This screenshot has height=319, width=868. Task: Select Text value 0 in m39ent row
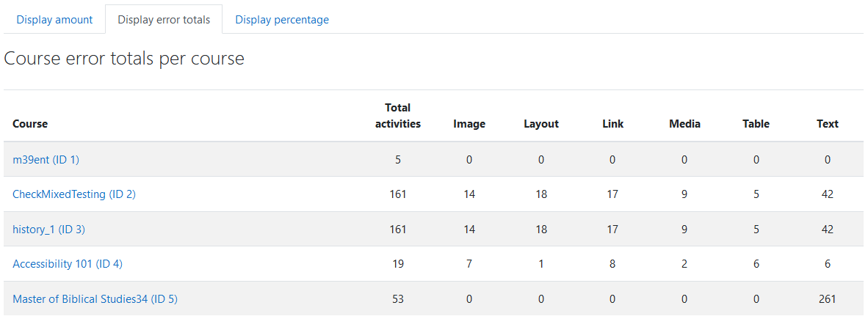click(x=828, y=160)
